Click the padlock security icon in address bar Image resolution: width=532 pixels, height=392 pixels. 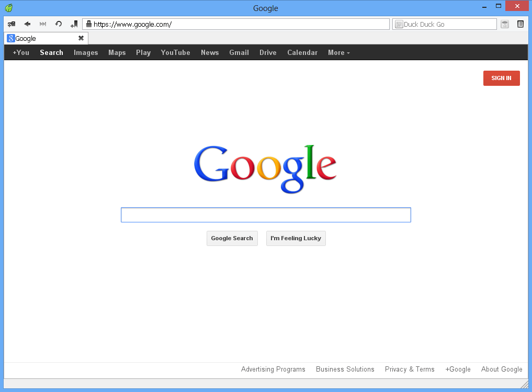pos(89,24)
